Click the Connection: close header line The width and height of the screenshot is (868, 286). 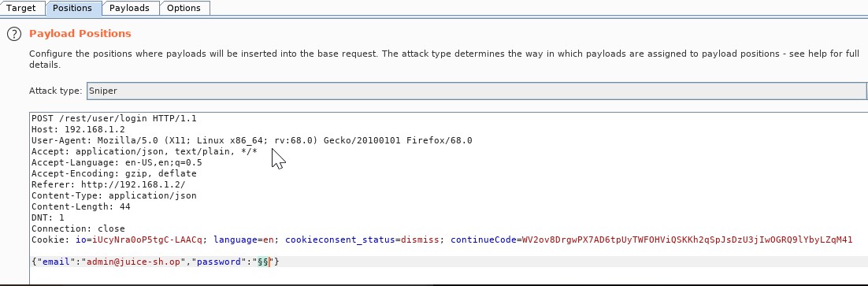[78, 228]
